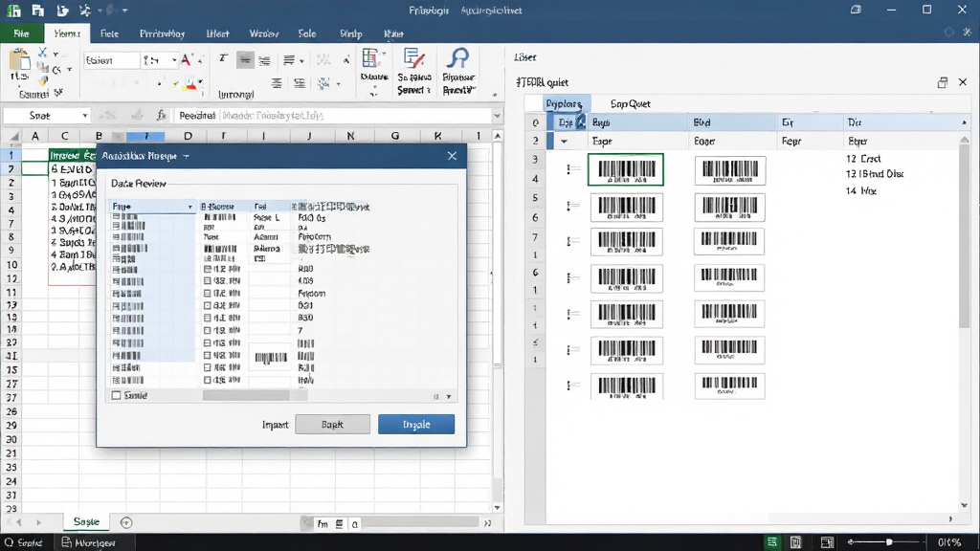The image size is (980, 551).
Task: Close the Data Review dialog
Action: [x=452, y=156]
